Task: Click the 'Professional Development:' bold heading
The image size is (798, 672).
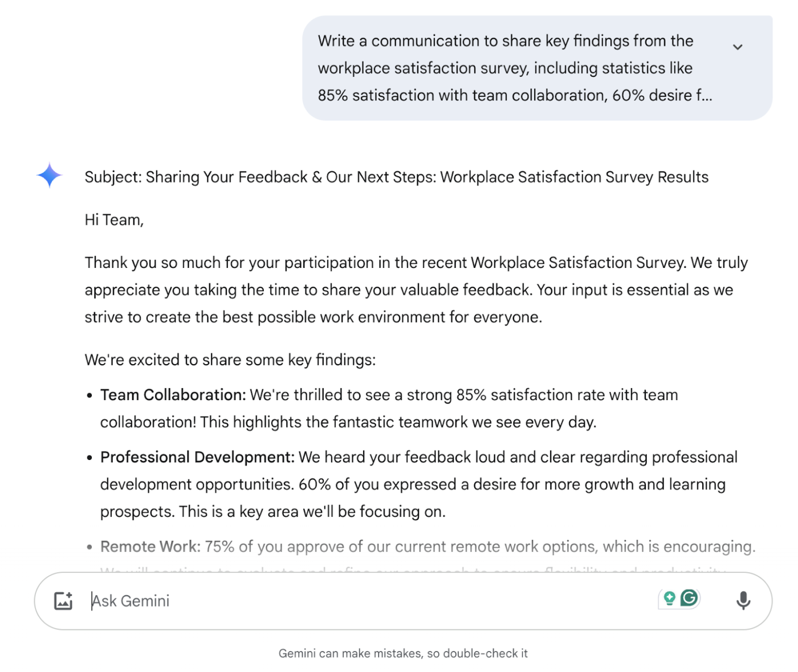Action: [x=197, y=457]
